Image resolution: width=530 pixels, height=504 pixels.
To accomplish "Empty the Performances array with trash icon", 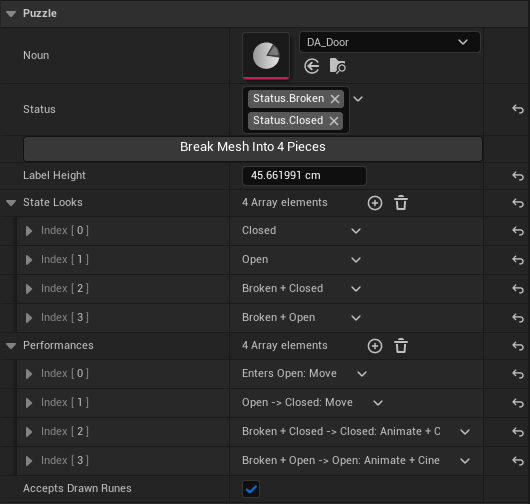I will point(401,346).
